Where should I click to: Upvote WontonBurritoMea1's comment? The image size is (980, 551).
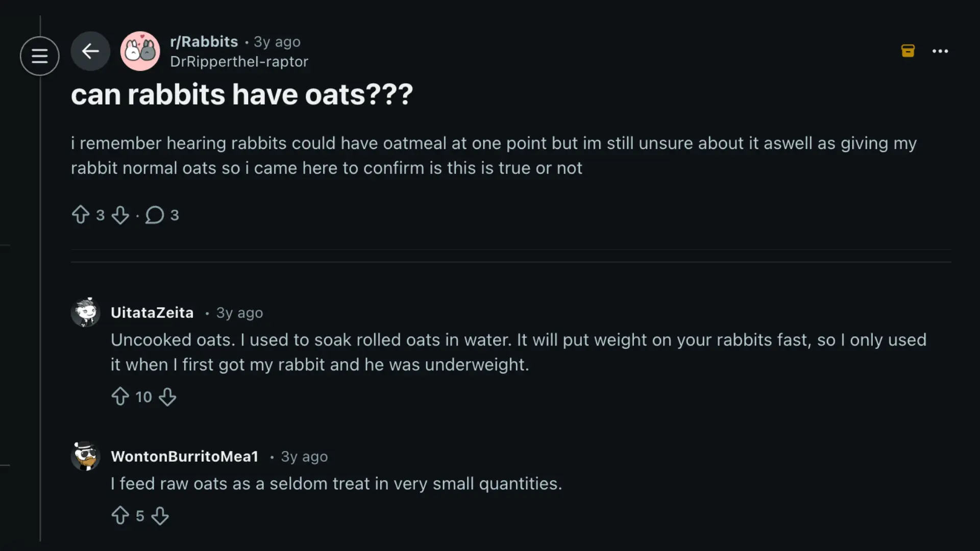(x=120, y=516)
